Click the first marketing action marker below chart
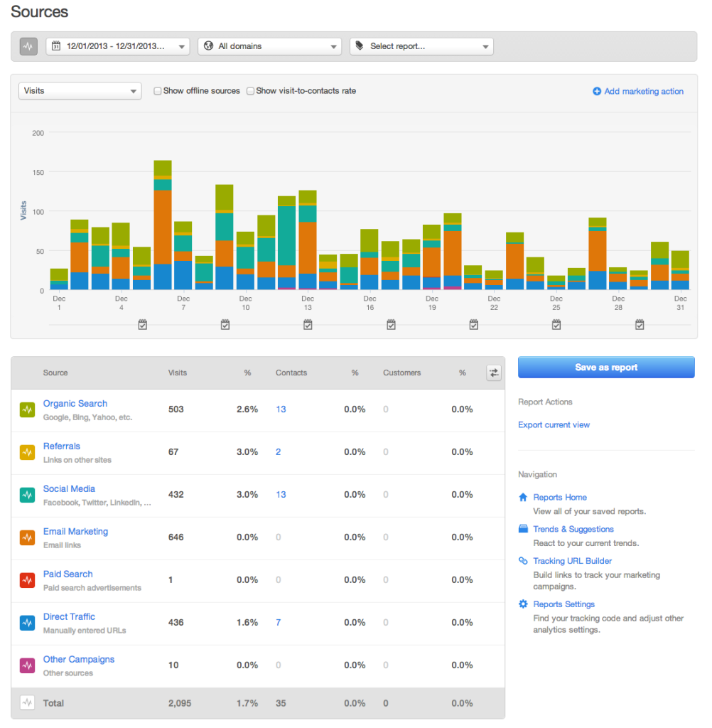Image resolution: width=712 pixels, height=728 pixels. pos(142,325)
